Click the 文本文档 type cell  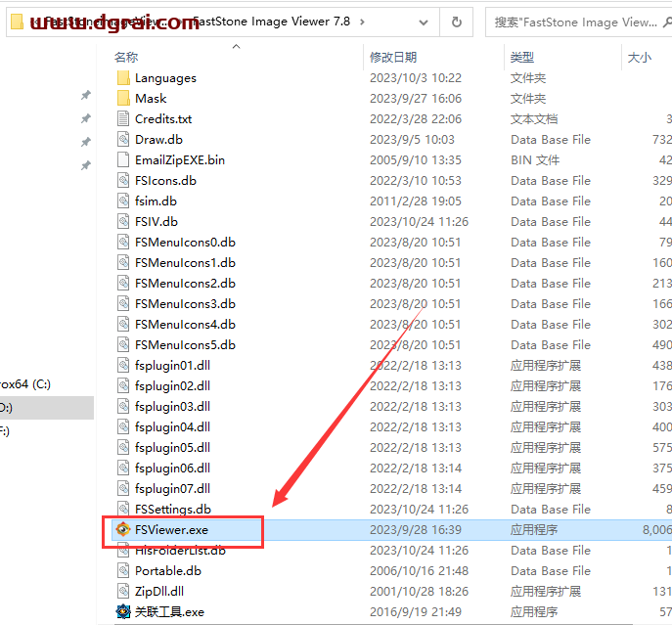click(x=534, y=118)
